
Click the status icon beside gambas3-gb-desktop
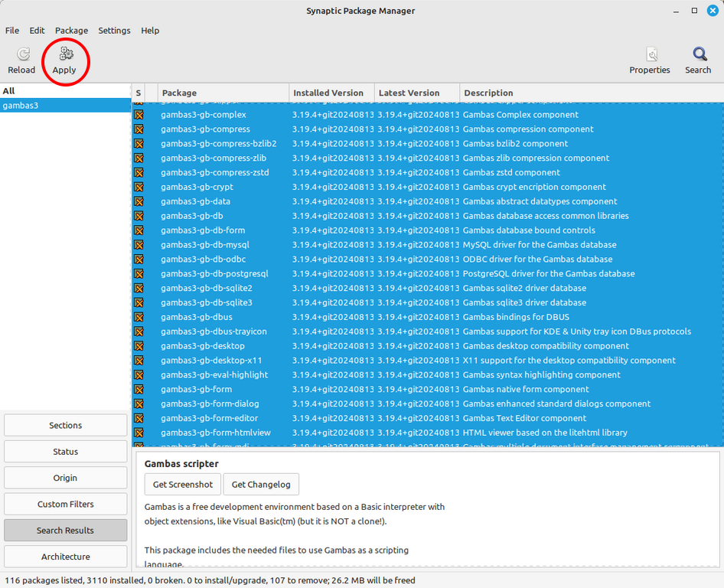point(139,346)
